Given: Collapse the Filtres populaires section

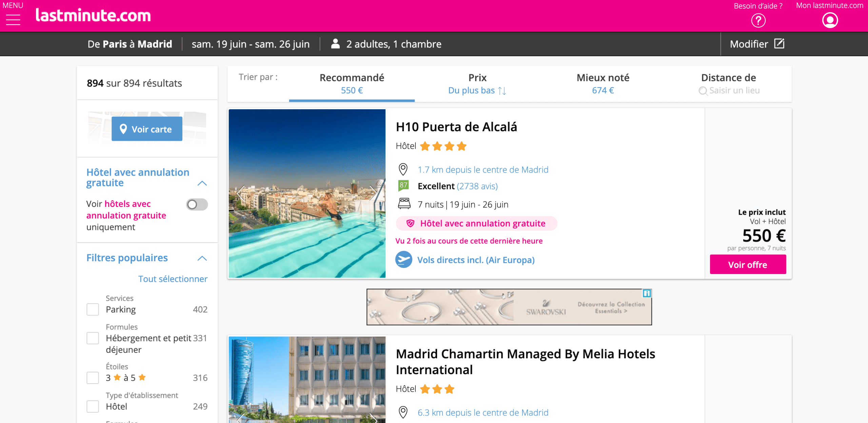Looking at the screenshot, I should pos(202,259).
